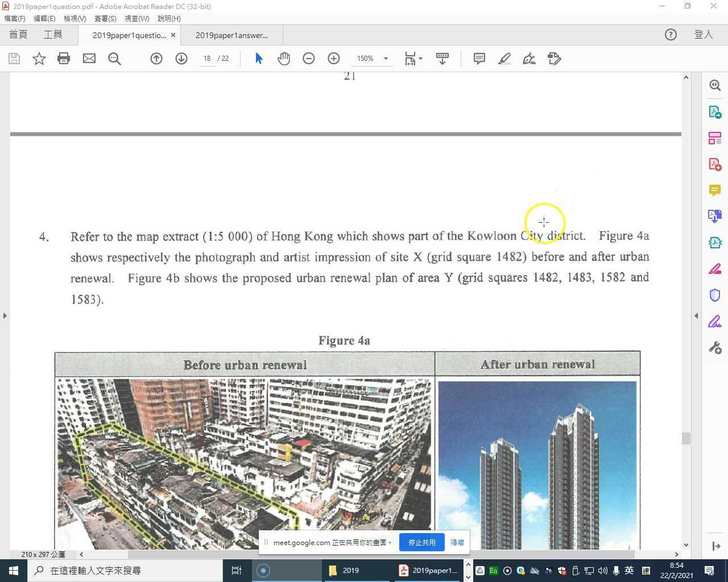The height and width of the screenshot is (582, 728).
Task: Select the Highlight Text tool
Action: [504, 59]
